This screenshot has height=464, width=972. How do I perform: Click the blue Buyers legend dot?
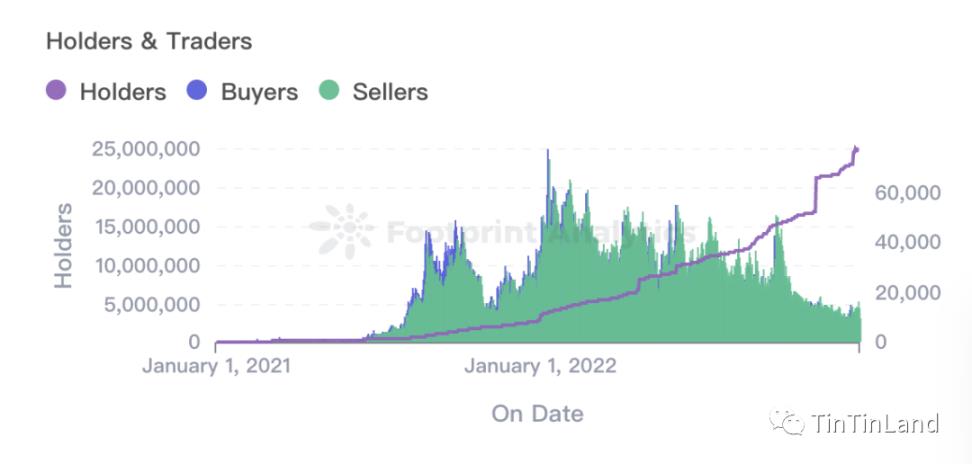tap(197, 92)
